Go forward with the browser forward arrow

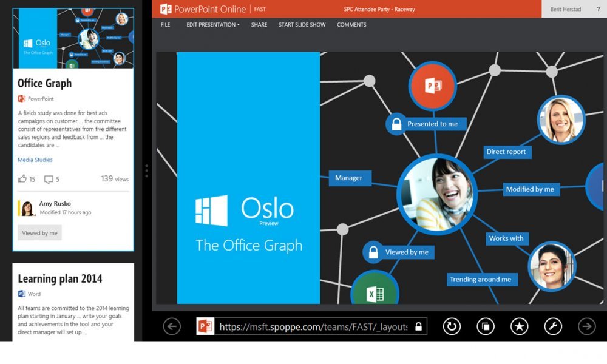pyautogui.click(x=587, y=326)
